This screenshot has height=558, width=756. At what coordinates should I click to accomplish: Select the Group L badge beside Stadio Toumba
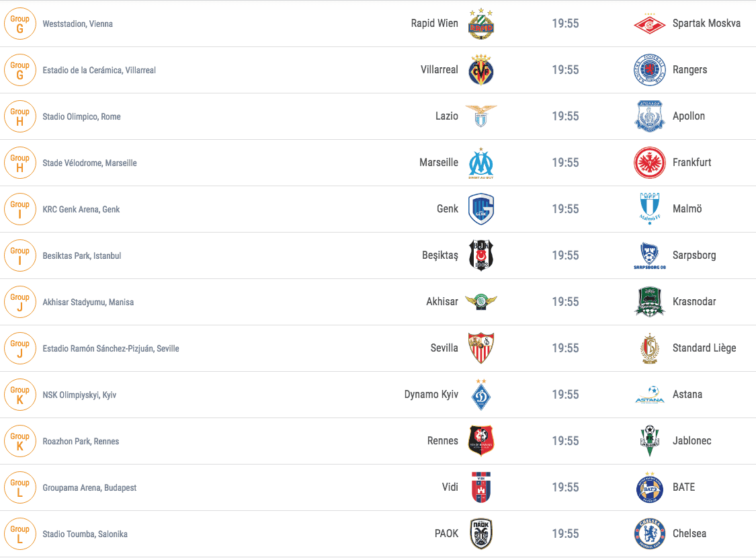(19, 533)
